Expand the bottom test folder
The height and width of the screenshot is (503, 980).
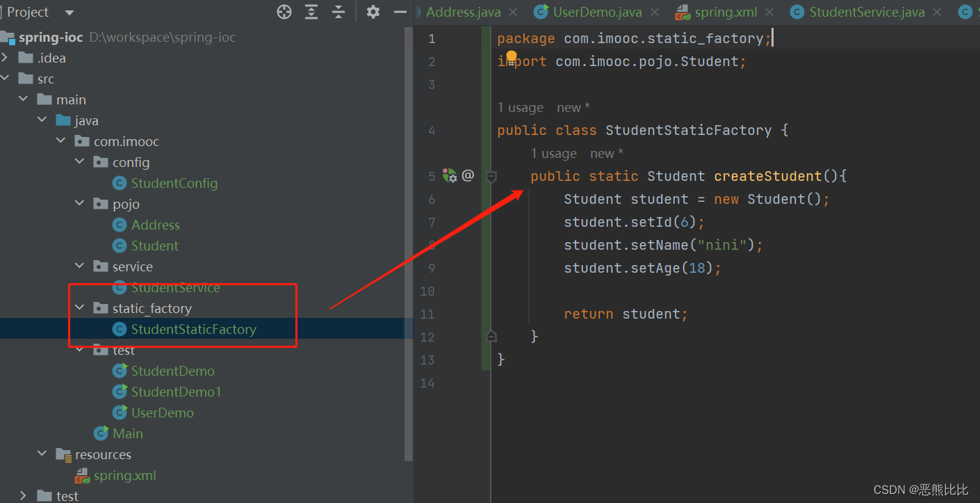24,495
